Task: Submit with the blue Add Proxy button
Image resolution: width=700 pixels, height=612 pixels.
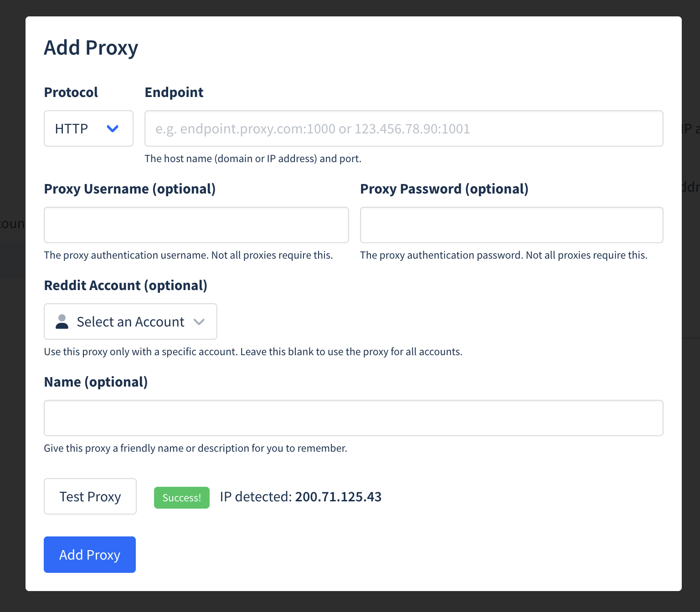Action: coord(90,555)
